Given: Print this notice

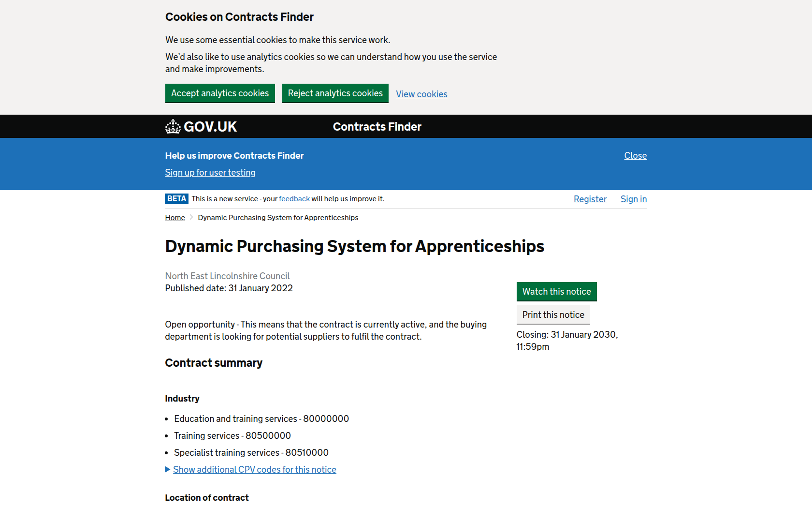Looking at the screenshot, I should pos(553,315).
